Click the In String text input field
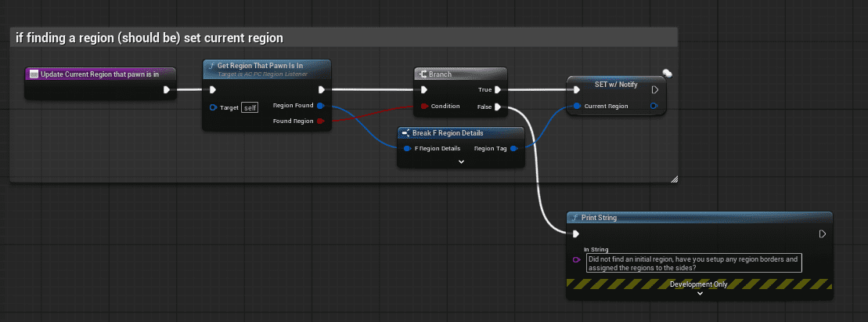Viewport: 868px width, 322px height. pyautogui.click(x=694, y=262)
